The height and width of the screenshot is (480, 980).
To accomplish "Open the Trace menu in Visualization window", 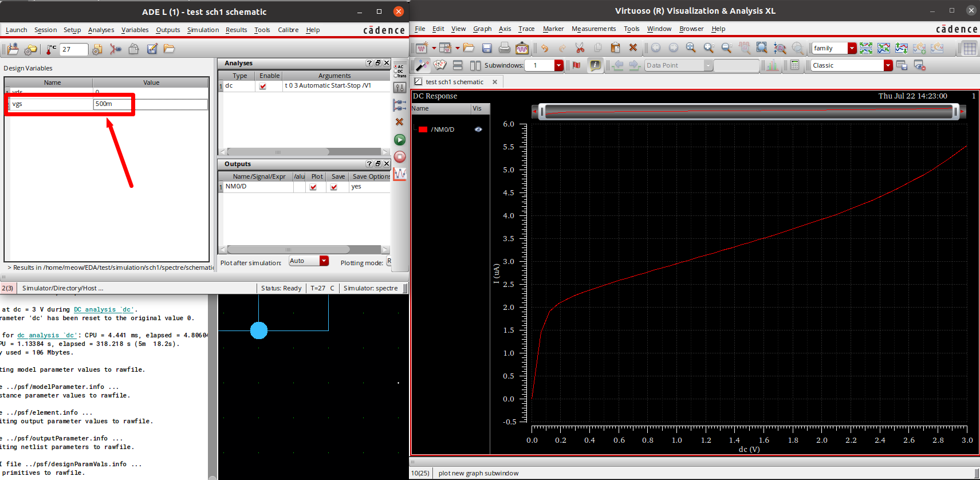I will [x=526, y=29].
